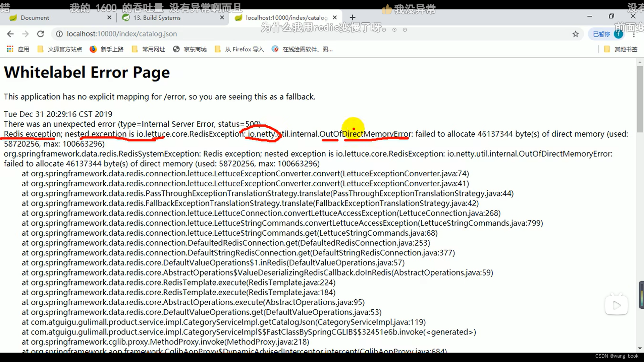Open the Apps grid shortcut
Screen dimensions: 644x362
18,49
